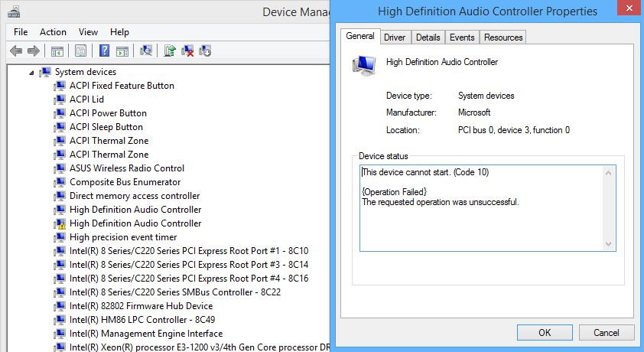
Task: Select ASUS Wireless Radio Control device
Action: click(x=126, y=168)
